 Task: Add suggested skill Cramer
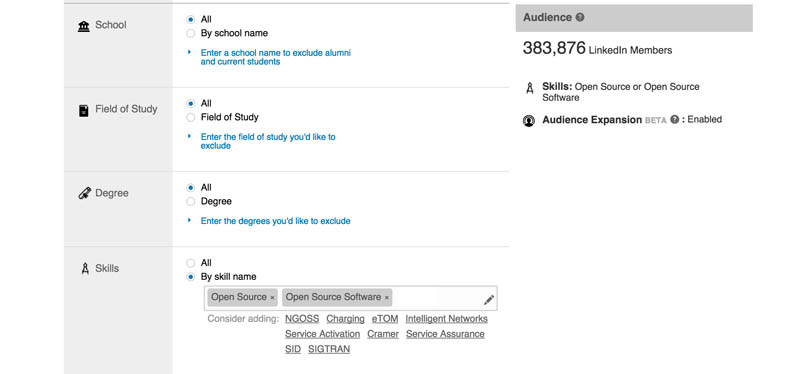(383, 334)
